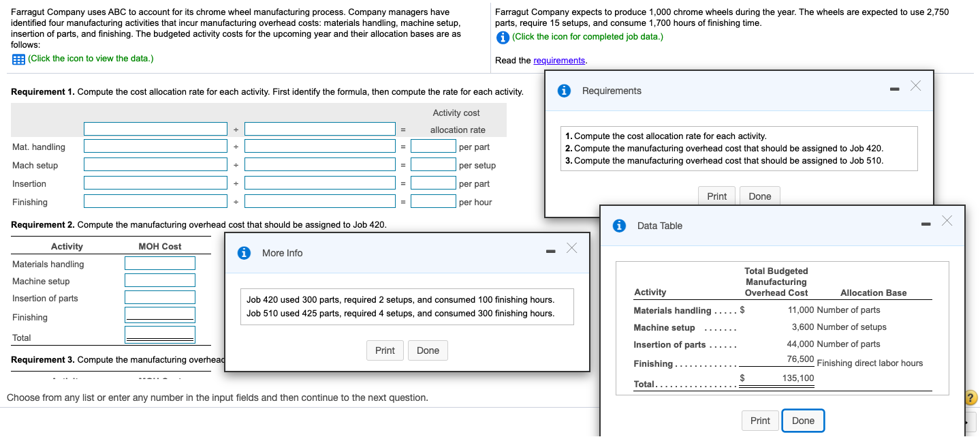Click requirement 2 text in Requirements dialog

click(x=725, y=149)
